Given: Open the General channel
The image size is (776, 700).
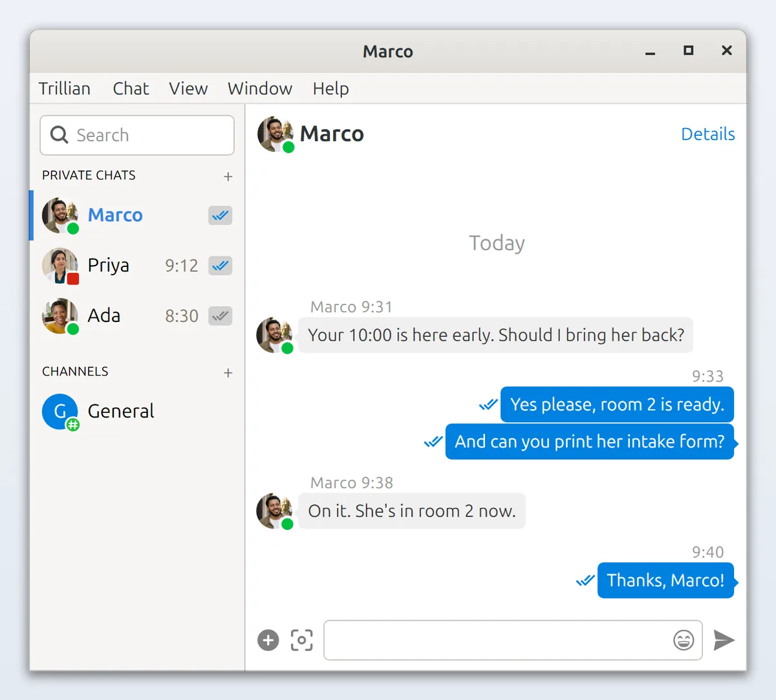Looking at the screenshot, I should coord(137,412).
